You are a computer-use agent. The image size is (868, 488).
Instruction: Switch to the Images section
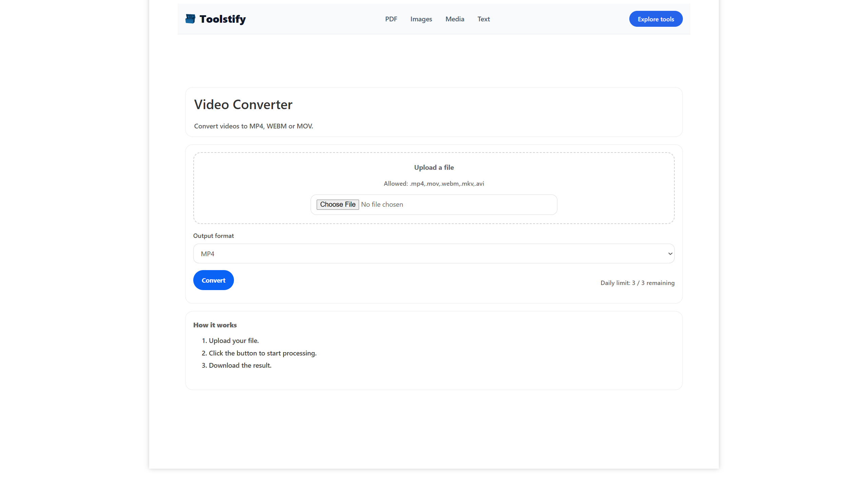pyautogui.click(x=421, y=19)
